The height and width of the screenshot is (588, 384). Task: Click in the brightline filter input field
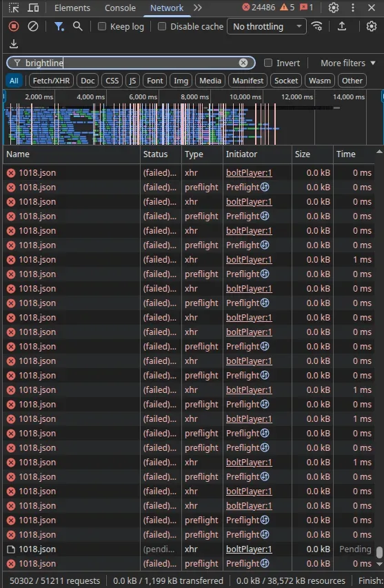[x=131, y=63]
